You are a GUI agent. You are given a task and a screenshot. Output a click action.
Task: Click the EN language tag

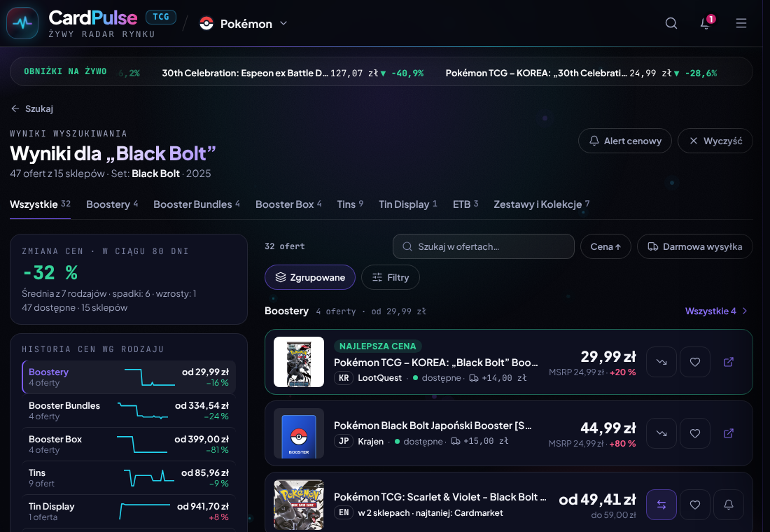tap(344, 512)
